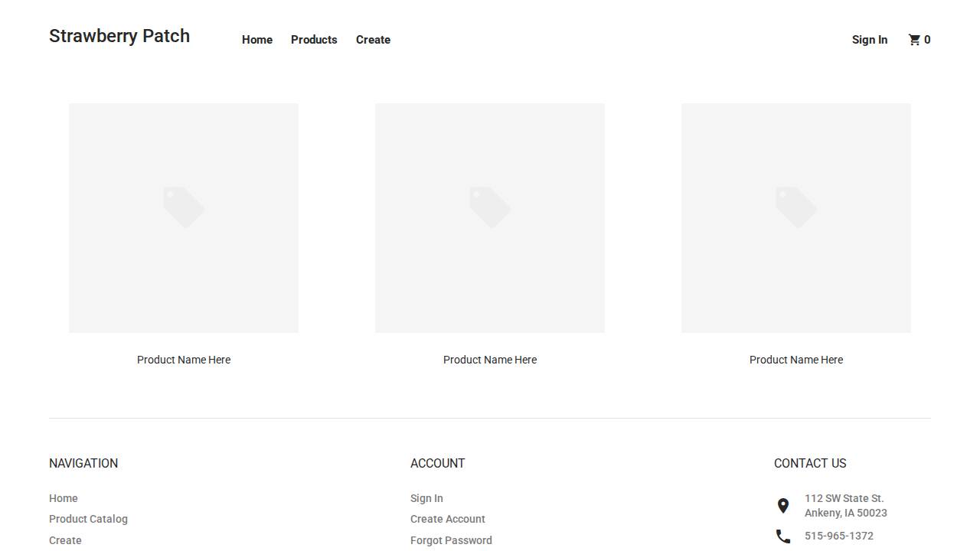Select the Products menu item
This screenshot has width=980, height=551.
tap(314, 40)
